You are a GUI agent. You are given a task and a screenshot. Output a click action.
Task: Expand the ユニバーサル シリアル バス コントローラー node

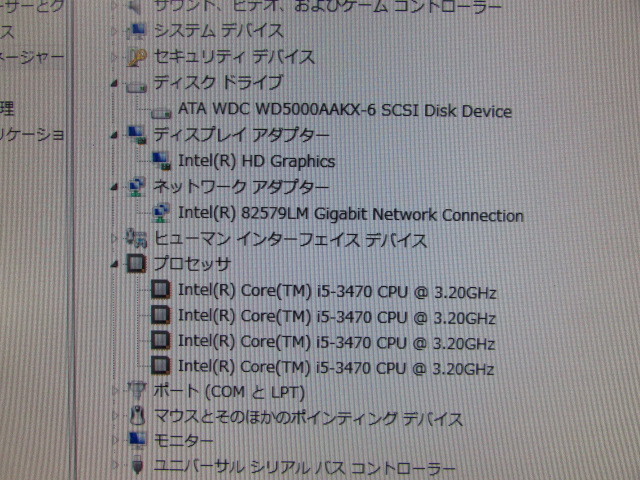[x=115, y=465]
